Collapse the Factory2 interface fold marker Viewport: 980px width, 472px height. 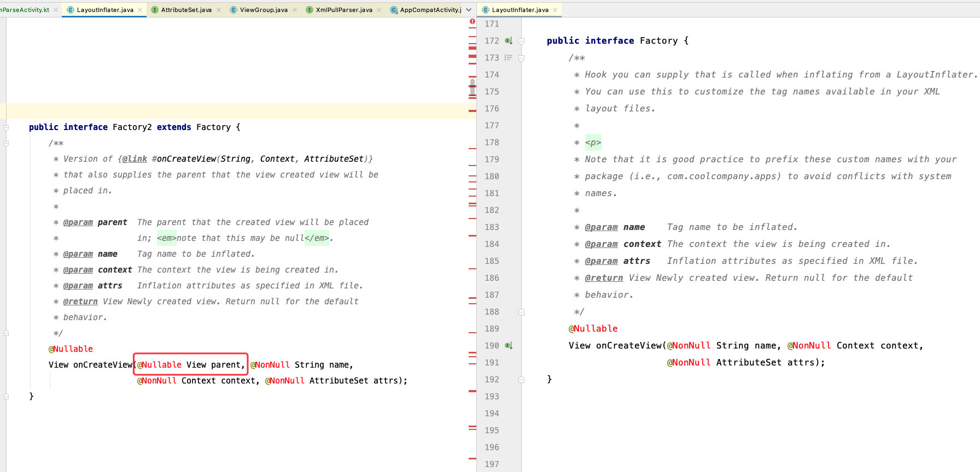[x=7, y=127]
